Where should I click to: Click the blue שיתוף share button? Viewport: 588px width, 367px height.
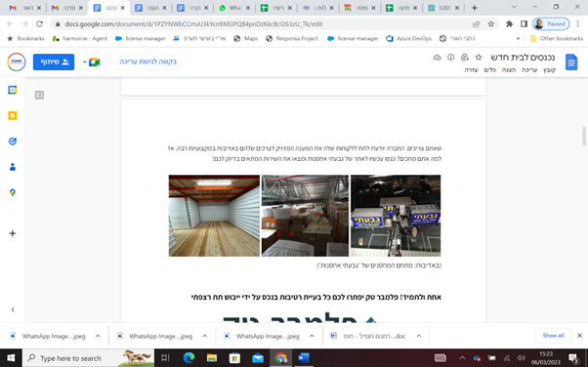click(54, 61)
